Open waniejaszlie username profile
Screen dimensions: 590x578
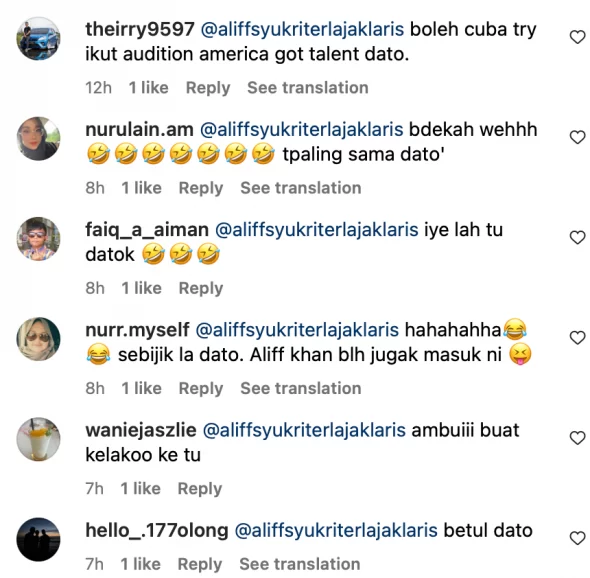coord(141,430)
